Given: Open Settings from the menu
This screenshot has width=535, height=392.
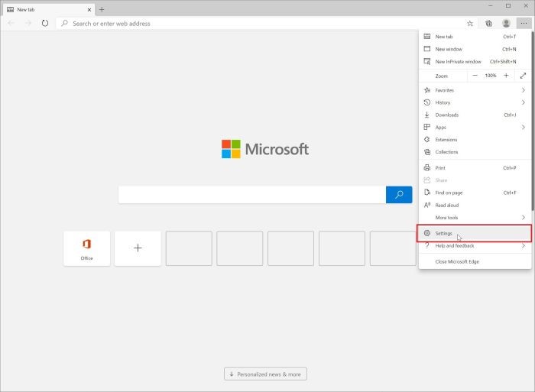Looking at the screenshot, I should [x=475, y=233].
